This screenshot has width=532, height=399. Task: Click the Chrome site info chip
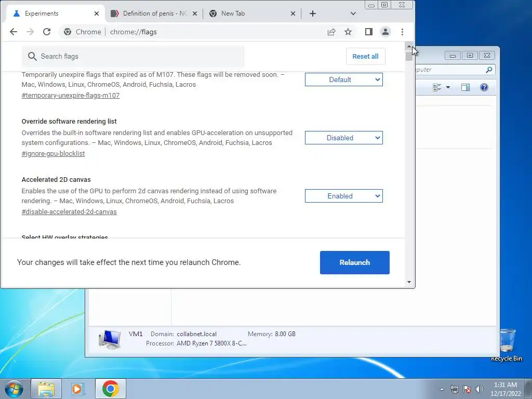click(x=83, y=32)
